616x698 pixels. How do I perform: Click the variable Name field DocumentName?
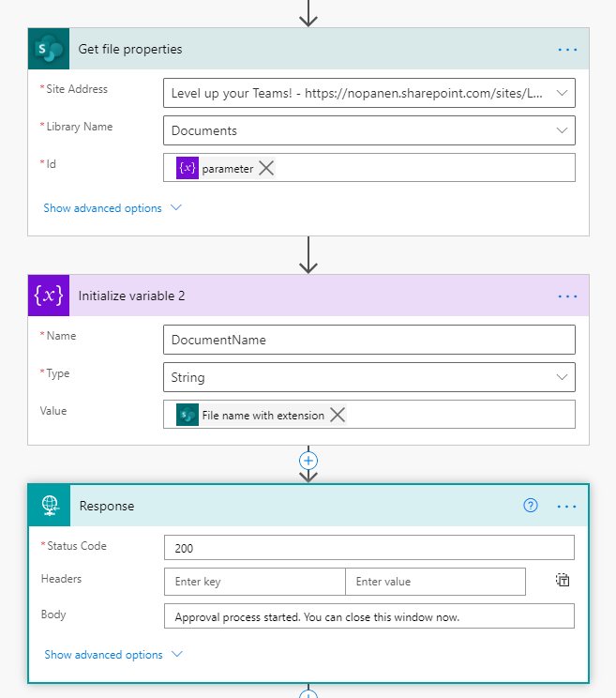point(368,340)
